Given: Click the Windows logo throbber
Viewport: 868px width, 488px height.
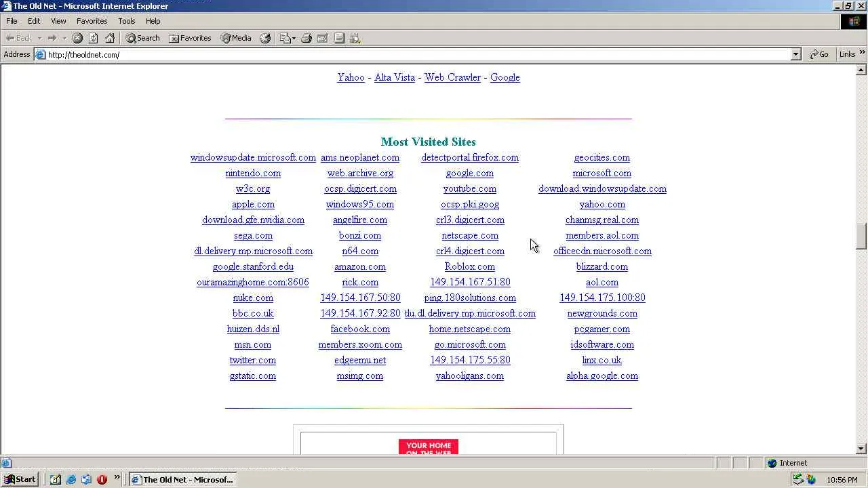Looking at the screenshot, I should click(x=854, y=22).
